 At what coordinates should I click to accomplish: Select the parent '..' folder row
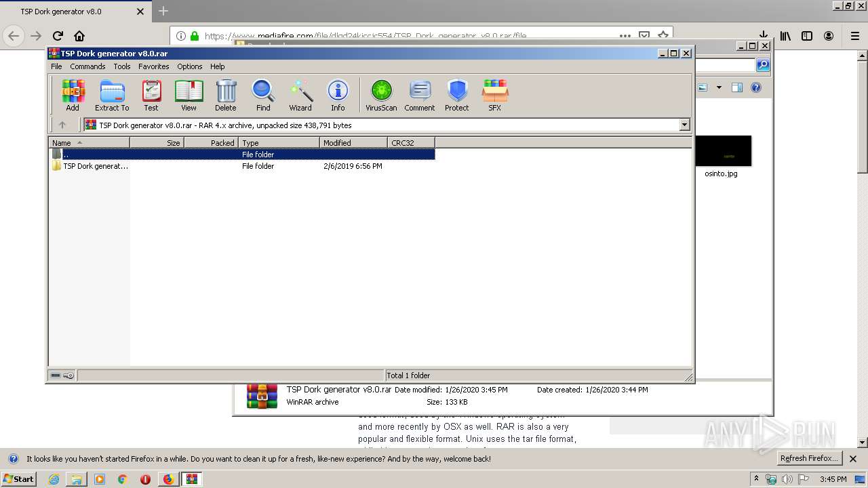[x=242, y=155]
